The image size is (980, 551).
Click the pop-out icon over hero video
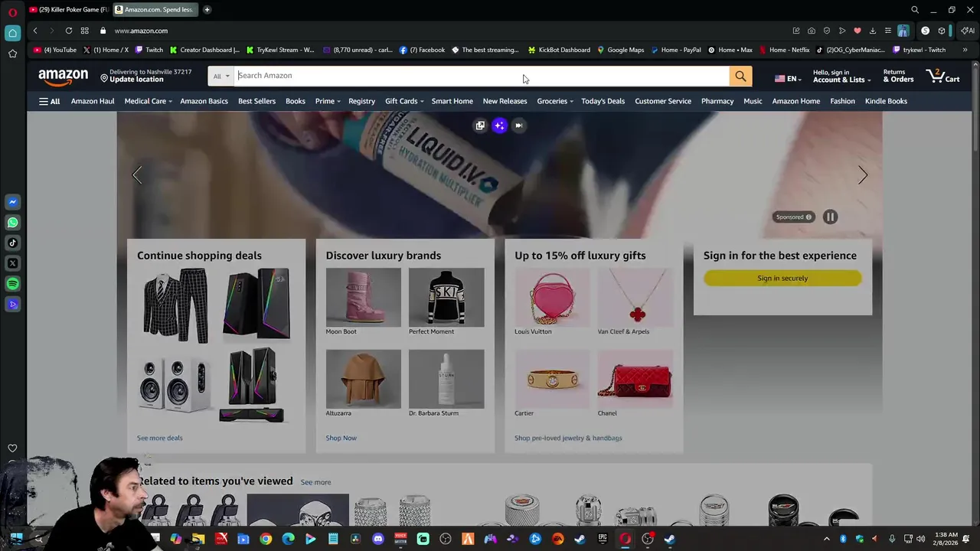pos(480,126)
